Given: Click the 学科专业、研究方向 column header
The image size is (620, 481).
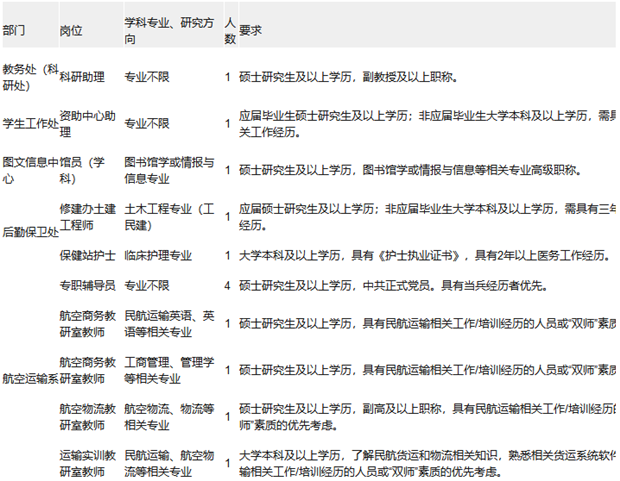Looking at the screenshot, I should (166, 31).
